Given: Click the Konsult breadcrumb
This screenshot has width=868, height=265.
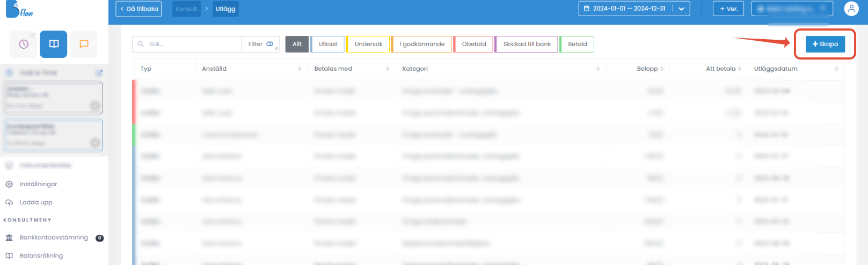Looking at the screenshot, I should click(x=187, y=9).
